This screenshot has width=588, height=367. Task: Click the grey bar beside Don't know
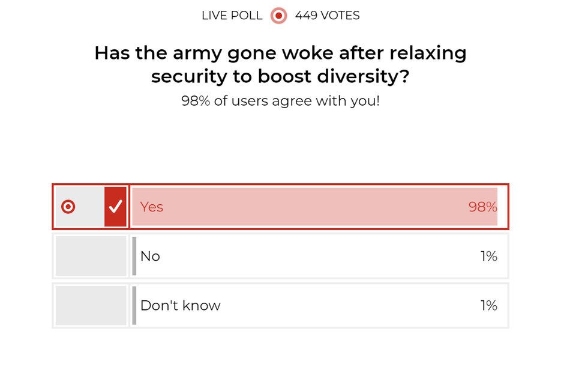point(134,306)
